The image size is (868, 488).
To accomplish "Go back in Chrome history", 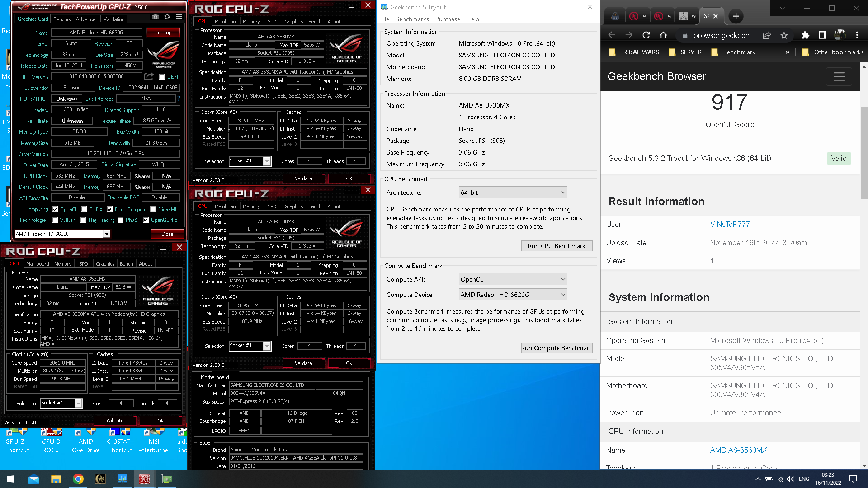I will click(612, 35).
